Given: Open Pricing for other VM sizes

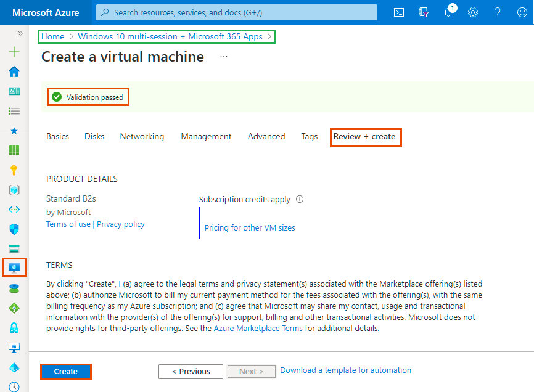Looking at the screenshot, I should pos(250,227).
